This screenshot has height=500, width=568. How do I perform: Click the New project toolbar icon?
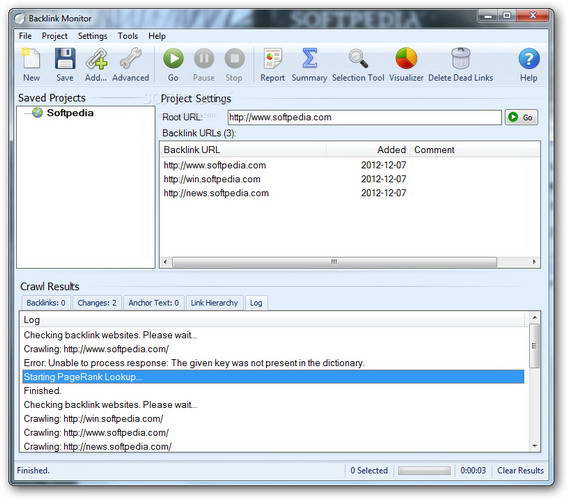[31, 59]
